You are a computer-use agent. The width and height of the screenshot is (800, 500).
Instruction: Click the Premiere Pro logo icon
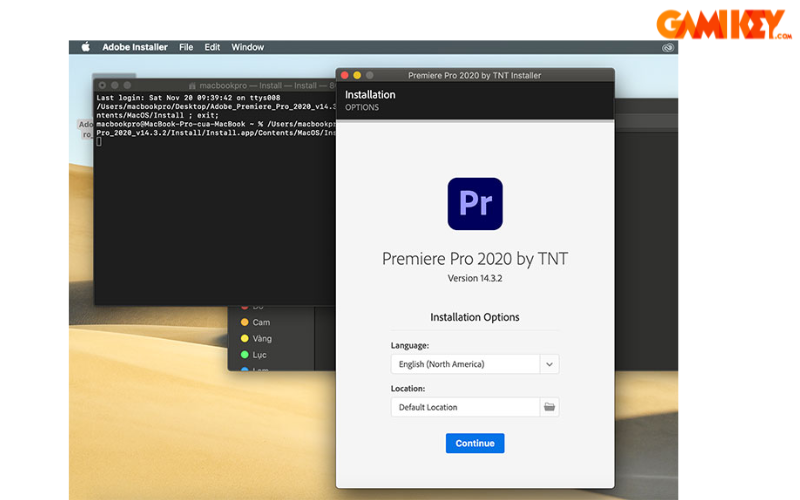475,204
